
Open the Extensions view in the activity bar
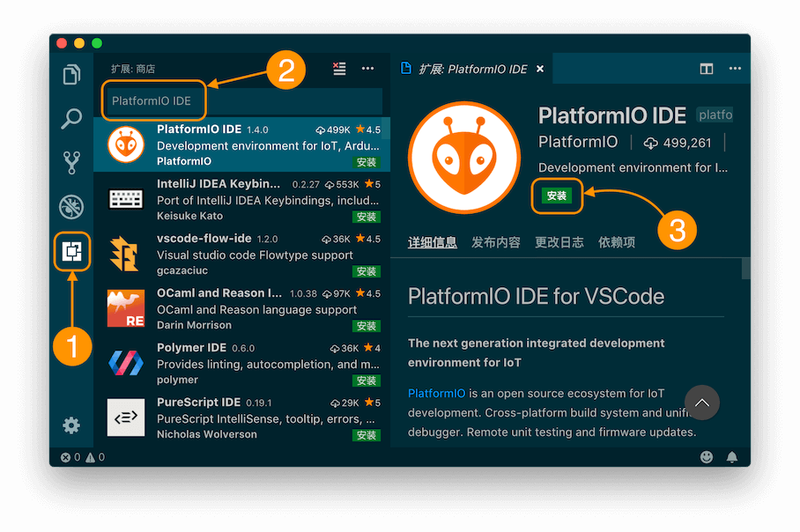70,252
